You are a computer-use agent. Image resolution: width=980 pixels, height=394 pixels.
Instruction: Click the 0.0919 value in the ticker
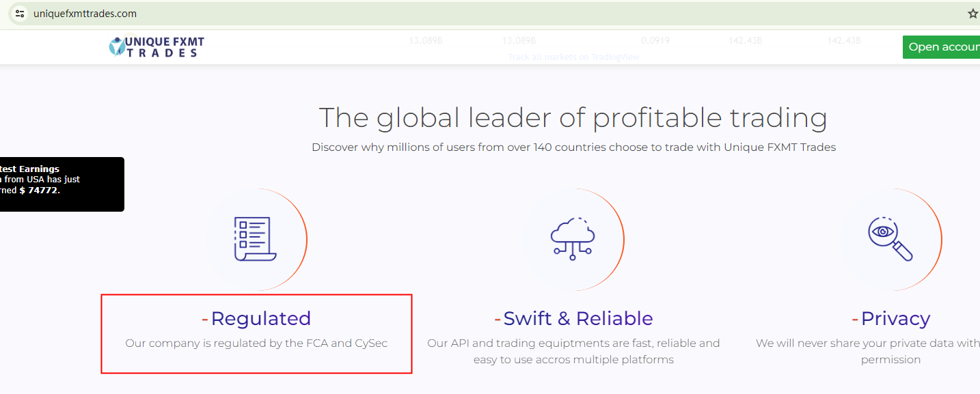pyautogui.click(x=655, y=41)
